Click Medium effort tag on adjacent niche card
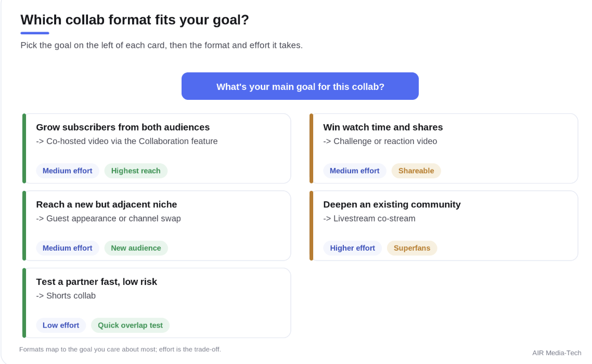 pos(68,248)
